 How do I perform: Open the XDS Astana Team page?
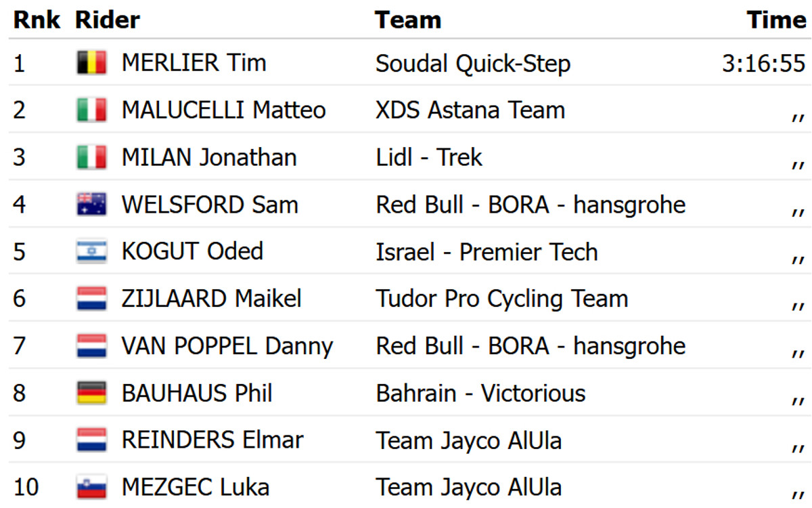470,110
